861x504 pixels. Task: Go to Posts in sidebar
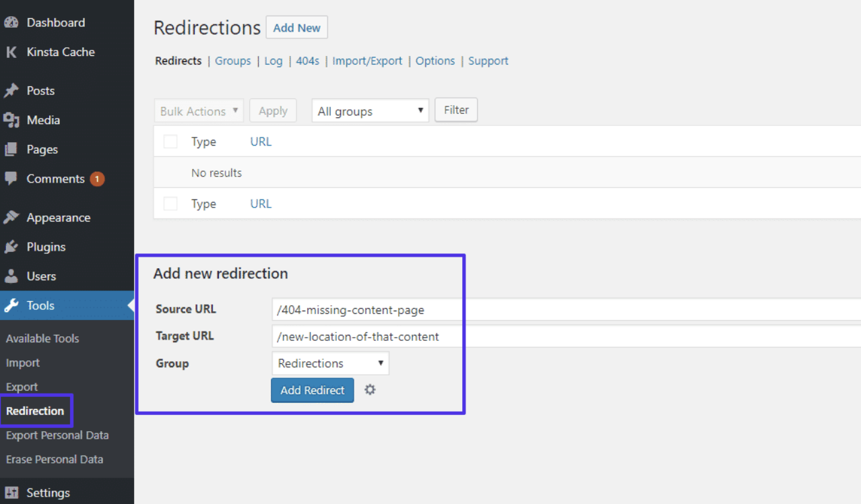click(x=40, y=90)
